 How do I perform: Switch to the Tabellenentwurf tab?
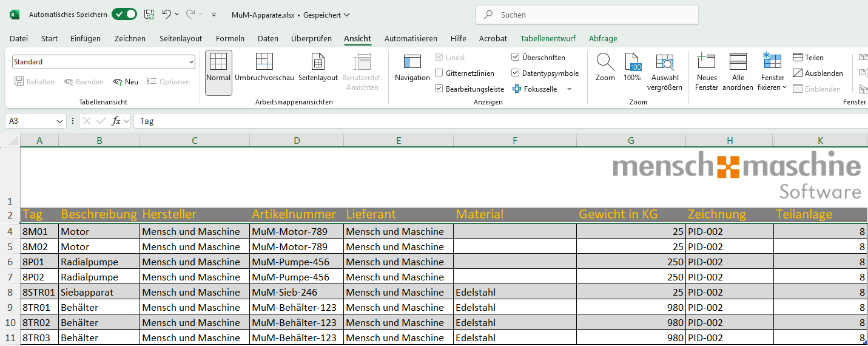coord(548,38)
